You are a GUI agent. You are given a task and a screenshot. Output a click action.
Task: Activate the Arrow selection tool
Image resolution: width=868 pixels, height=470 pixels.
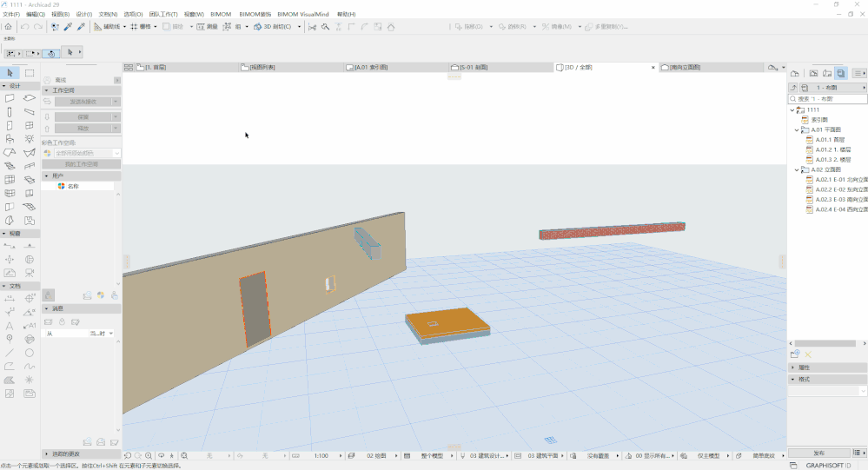tap(10, 72)
